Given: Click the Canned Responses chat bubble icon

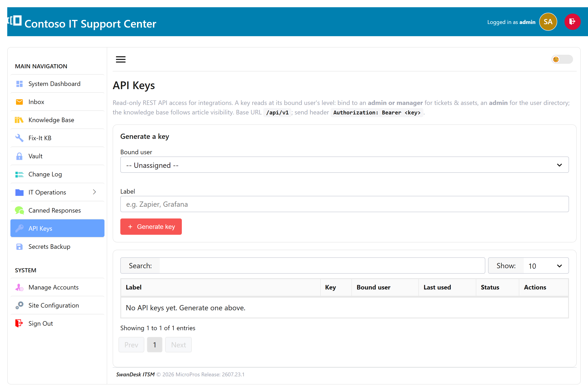Looking at the screenshot, I should click(x=19, y=210).
